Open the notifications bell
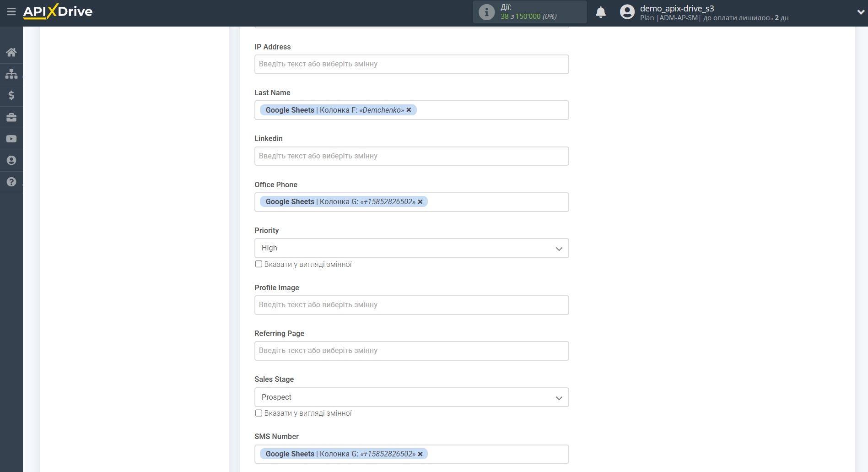Image resolution: width=868 pixels, height=472 pixels. click(x=600, y=12)
